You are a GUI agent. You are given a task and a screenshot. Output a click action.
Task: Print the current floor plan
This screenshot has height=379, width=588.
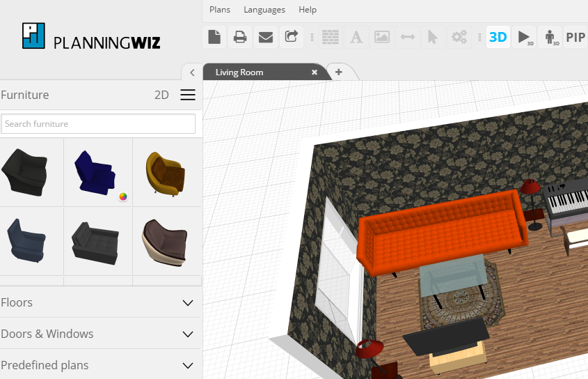tap(240, 37)
